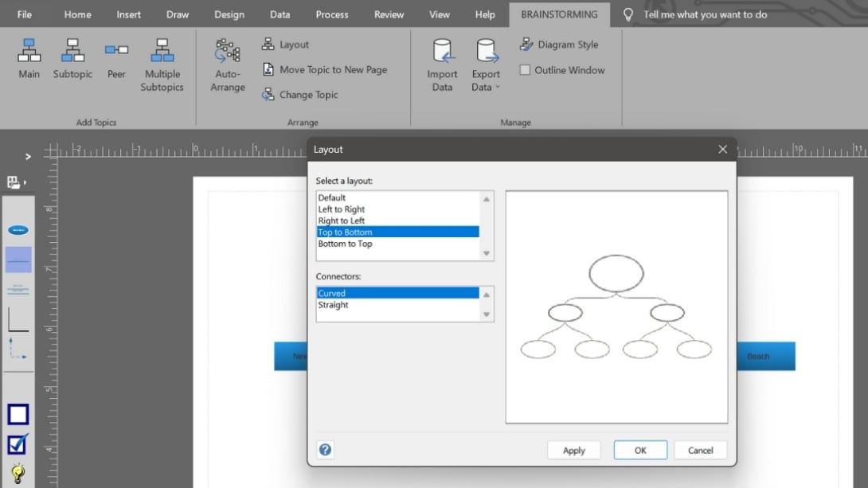
Task: Choose Move Topic to New Page
Action: click(x=324, y=70)
